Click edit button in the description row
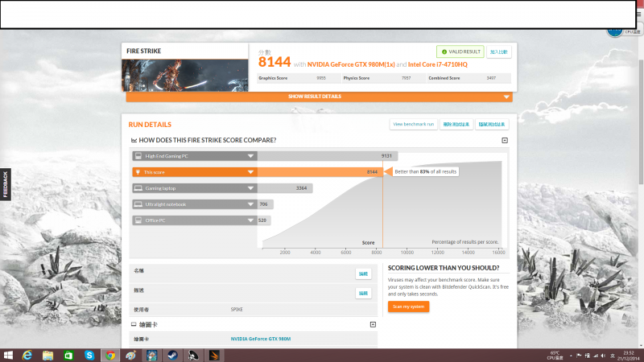Image resolution: width=644 pixels, height=362 pixels. [x=363, y=293]
